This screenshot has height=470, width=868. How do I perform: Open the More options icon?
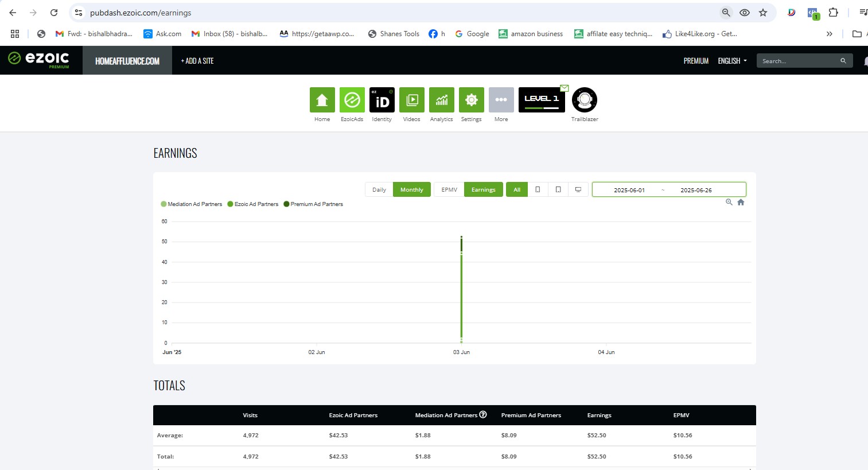(x=501, y=100)
